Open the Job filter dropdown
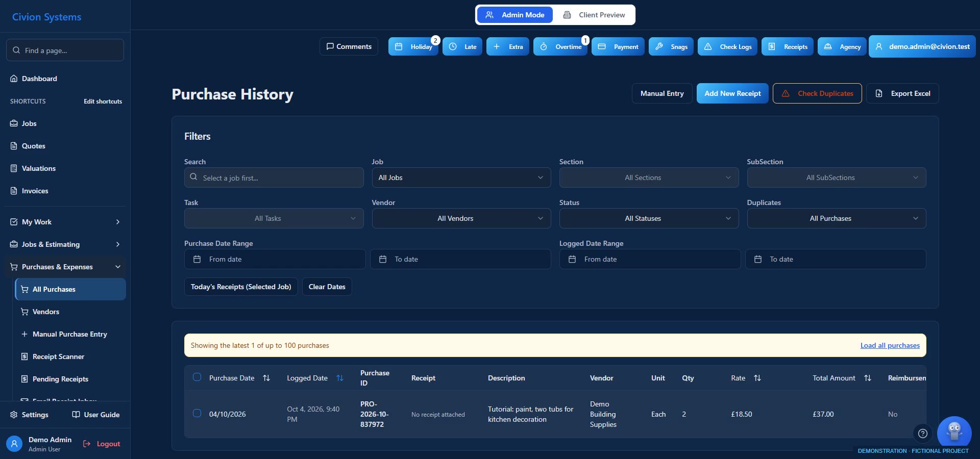The image size is (980, 459). [x=461, y=177]
